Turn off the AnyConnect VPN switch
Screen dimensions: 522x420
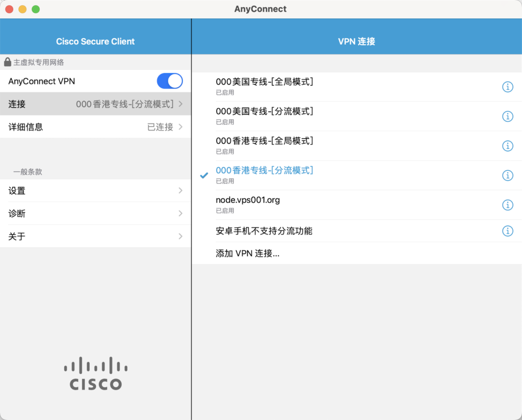coord(170,81)
